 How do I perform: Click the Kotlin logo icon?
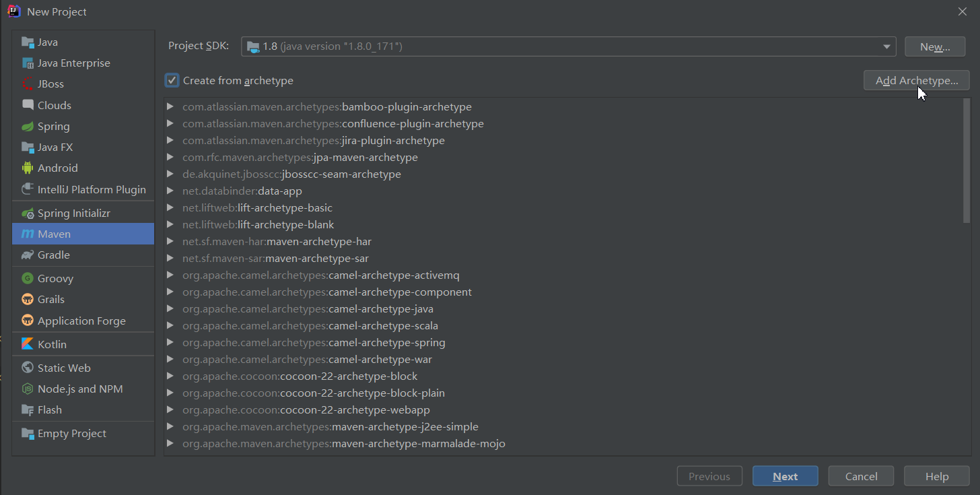pyautogui.click(x=28, y=344)
